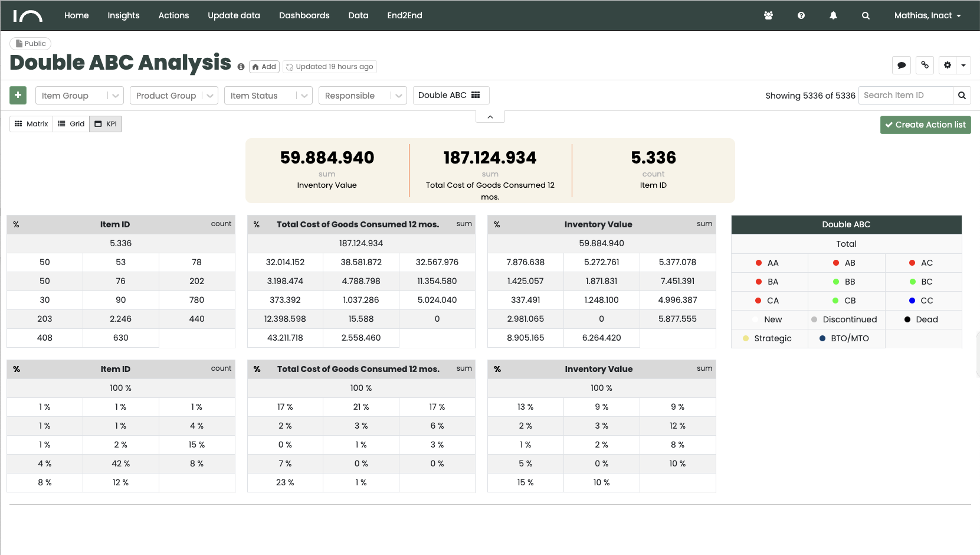Image resolution: width=980 pixels, height=555 pixels.
Task: Switch to Grid view
Action: pyautogui.click(x=71, y=124)
